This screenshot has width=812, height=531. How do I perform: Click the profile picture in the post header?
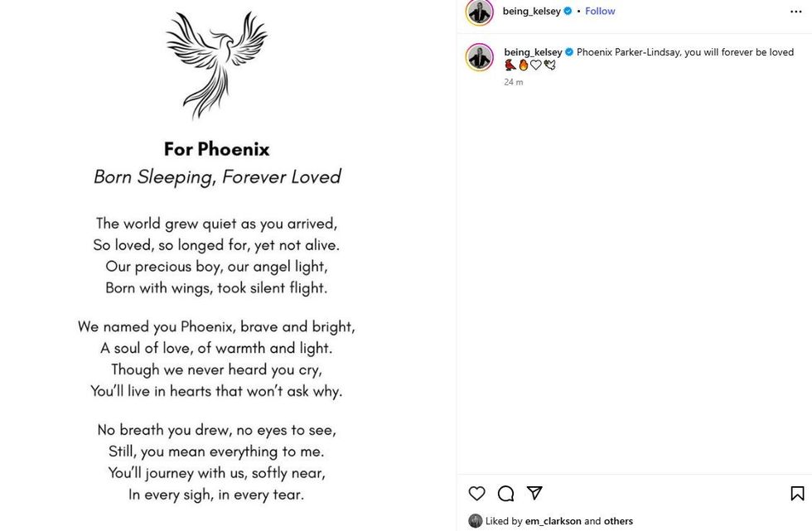pyautogui.click(x=480, y=12)
